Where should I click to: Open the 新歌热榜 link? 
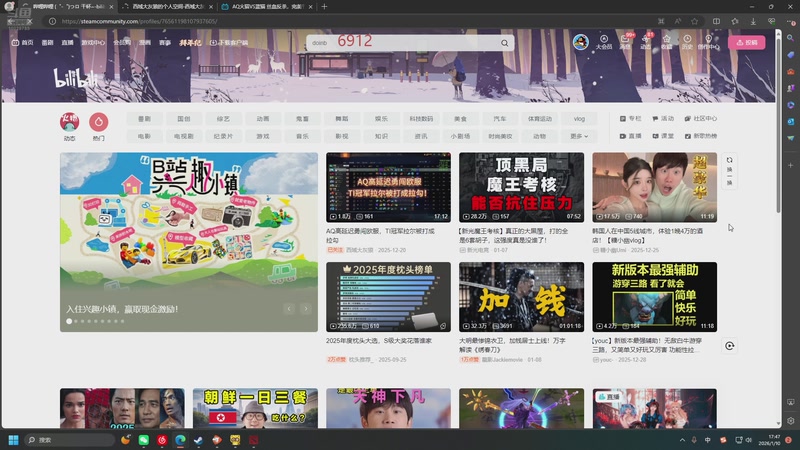coord(701,136)
